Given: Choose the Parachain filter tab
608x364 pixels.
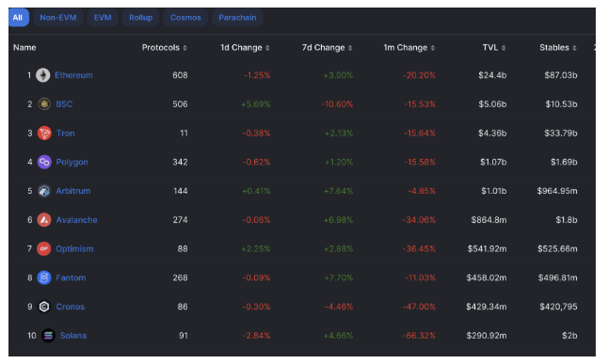Looking at the screenshot, I should point(237,18).
